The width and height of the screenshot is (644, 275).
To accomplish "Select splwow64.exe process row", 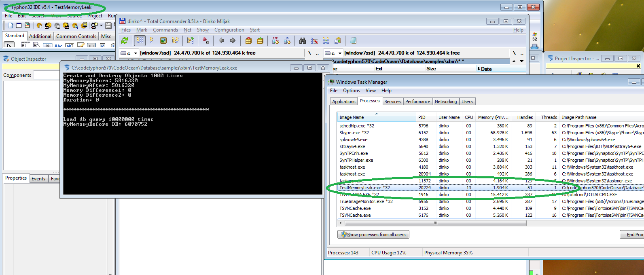I will click(x=491, y=140).
